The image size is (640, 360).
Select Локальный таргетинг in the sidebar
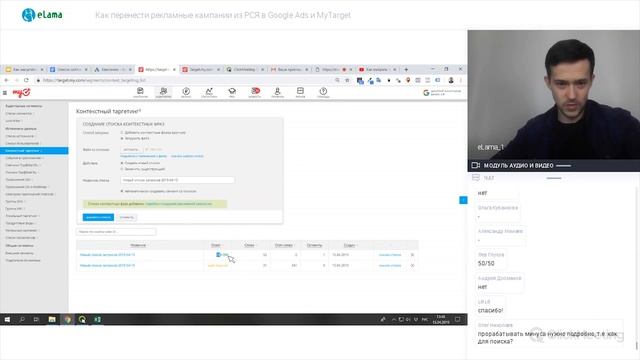click(x=22, y=216)
